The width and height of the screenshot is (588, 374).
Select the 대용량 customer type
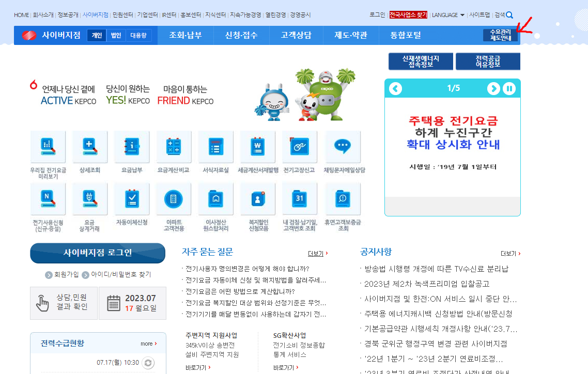[x=138, y=35]
